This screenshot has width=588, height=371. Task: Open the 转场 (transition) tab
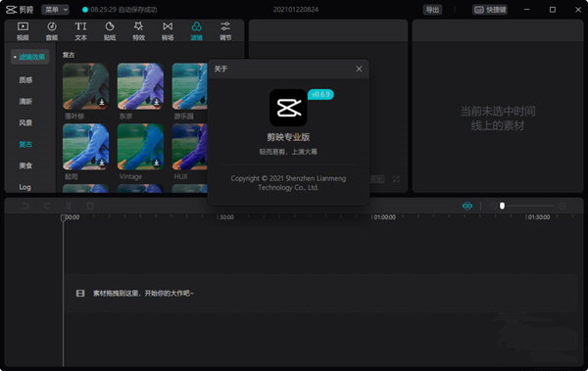pyautogui.click(x=168, y=31)
